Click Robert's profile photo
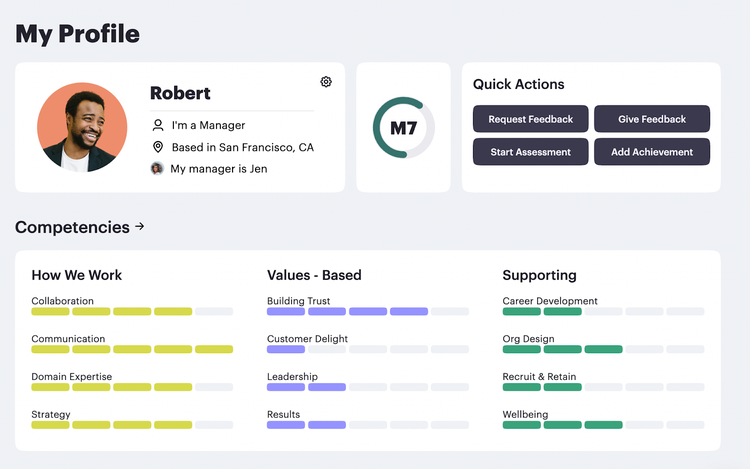 [82, 127]
